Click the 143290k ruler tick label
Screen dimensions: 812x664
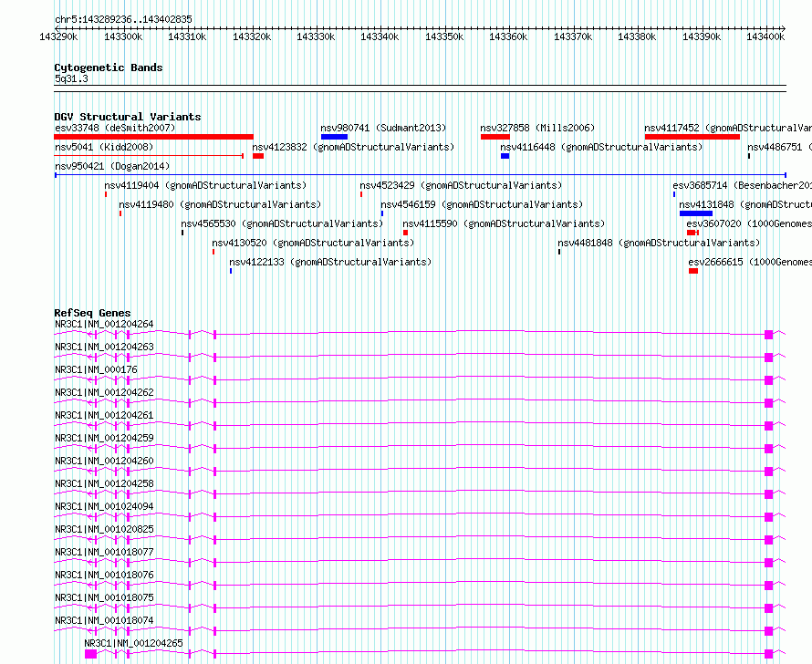click(x=58, y=36)
